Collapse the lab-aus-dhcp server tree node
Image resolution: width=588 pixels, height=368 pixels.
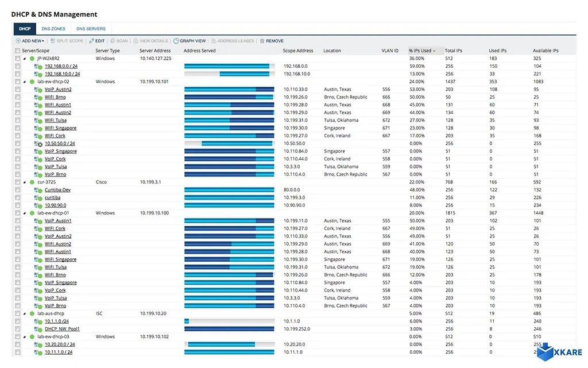point(25,314)
